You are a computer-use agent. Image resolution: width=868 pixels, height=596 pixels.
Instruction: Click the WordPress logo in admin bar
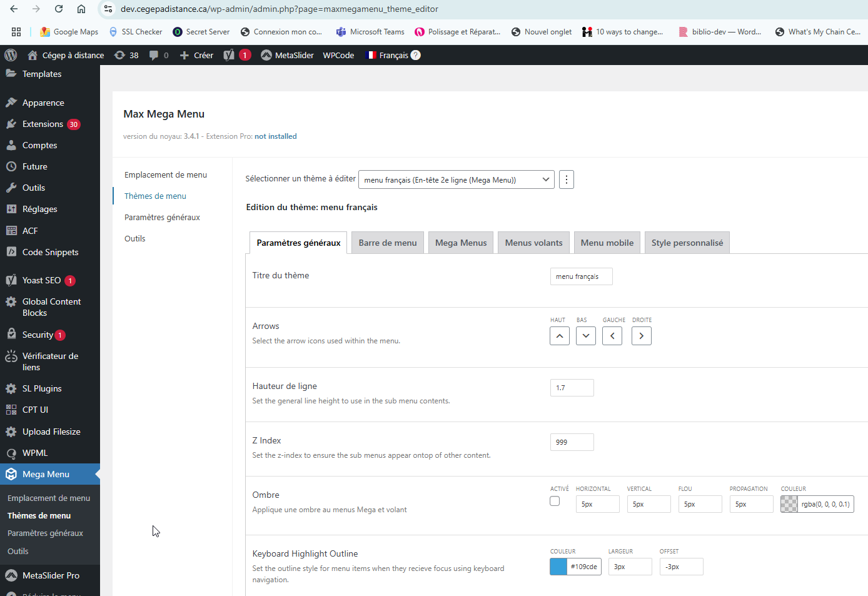tap(11, 55)
